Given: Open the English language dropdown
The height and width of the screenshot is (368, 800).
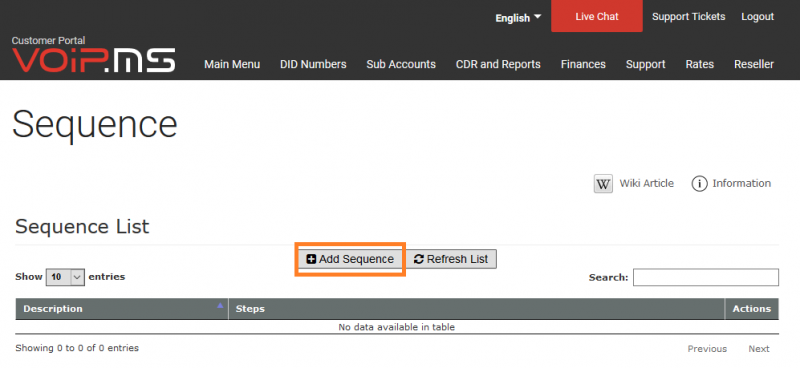Looking at the screenshot, I should coord(518,18).
